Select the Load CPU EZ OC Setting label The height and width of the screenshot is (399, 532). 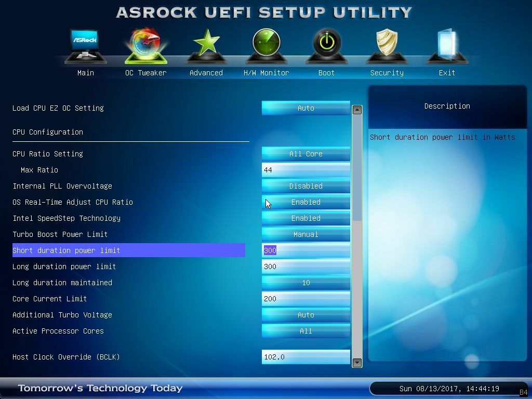pyautogui.click(x=58, y=108)
